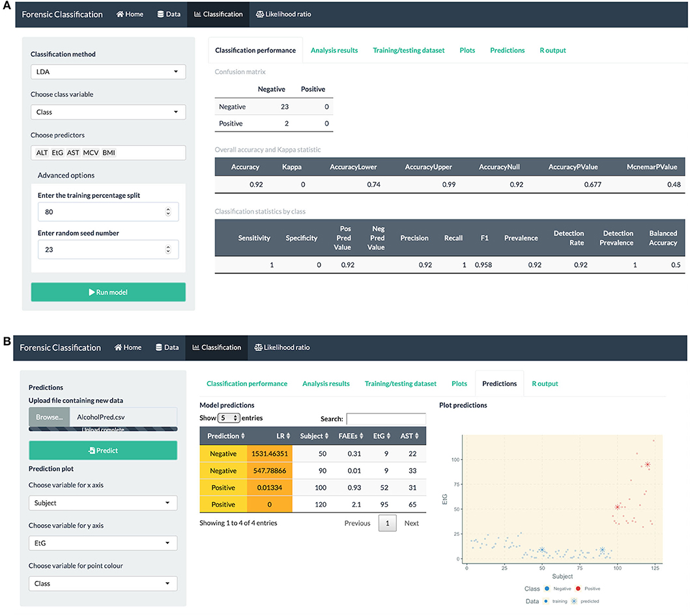Switch to Analysis results tab in panel A
The height and width of the screenshot is (616, 690).
click(334, 50)
